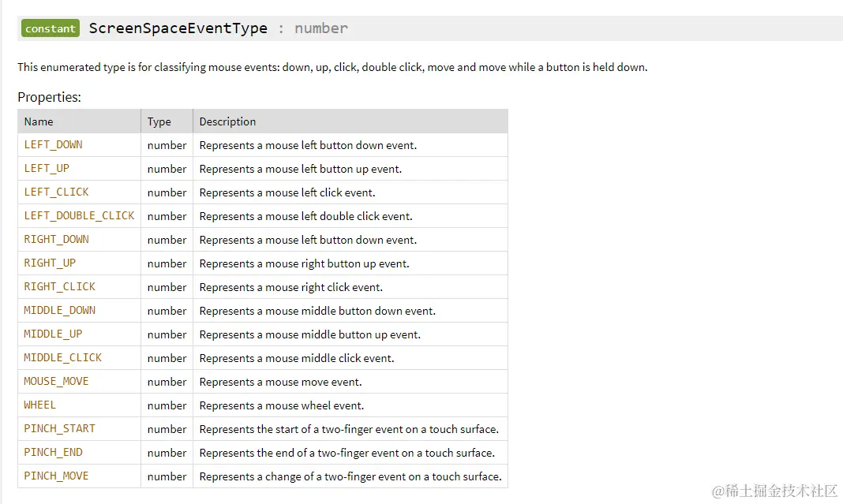Click the Description column header
This screenshot has width=843, height=504.
pos(227,121)
